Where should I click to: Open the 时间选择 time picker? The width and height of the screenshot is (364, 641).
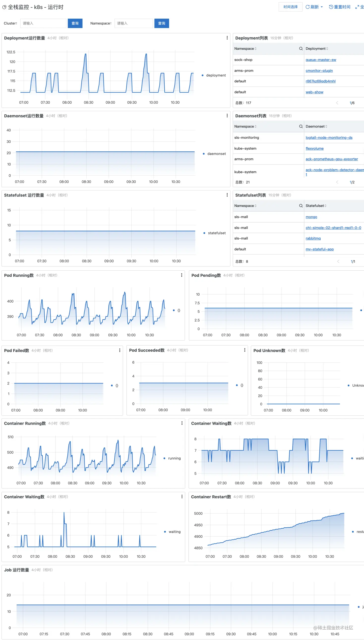(290, 7)
